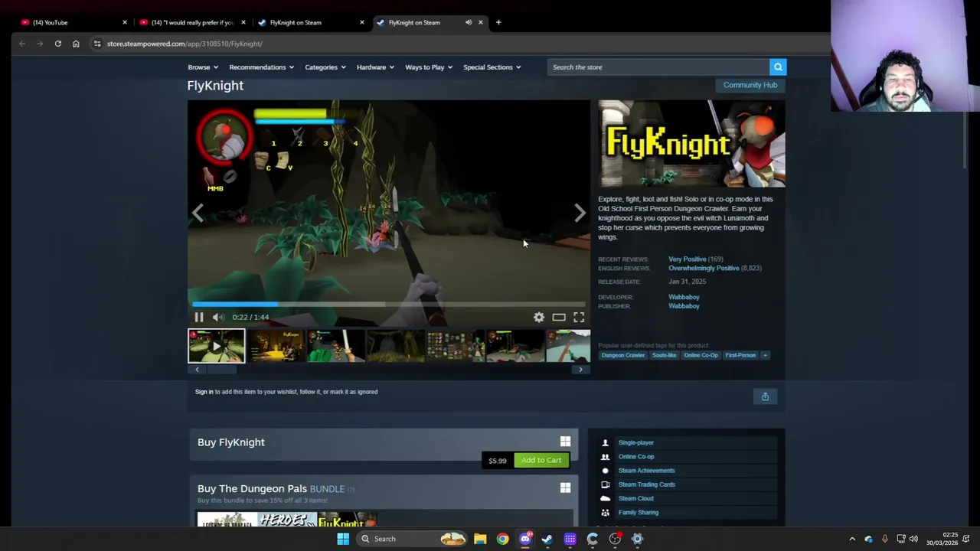Screen dimensions: 980x551
Task: Click the taskbar Search box
Action: tap(413, 539)
